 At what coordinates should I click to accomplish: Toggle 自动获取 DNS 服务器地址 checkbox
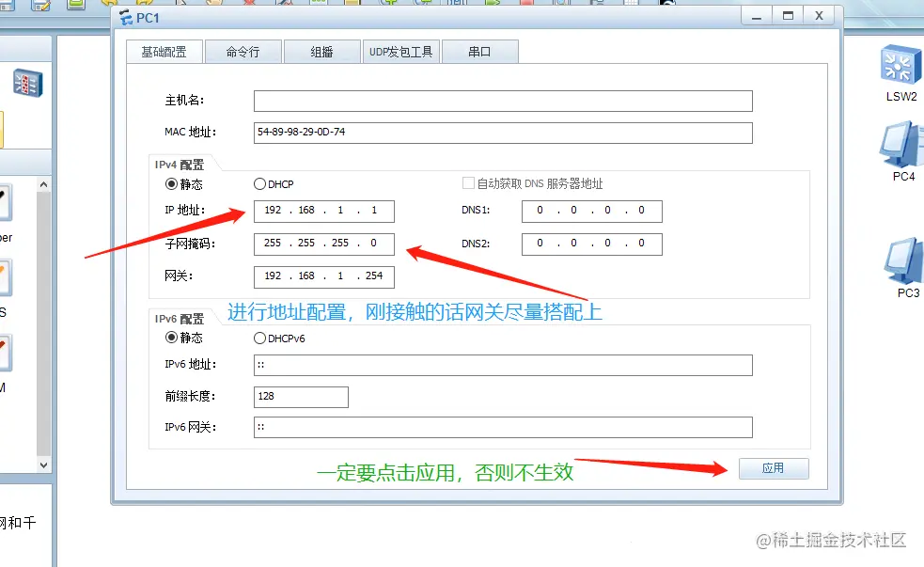tap(468, 183)
